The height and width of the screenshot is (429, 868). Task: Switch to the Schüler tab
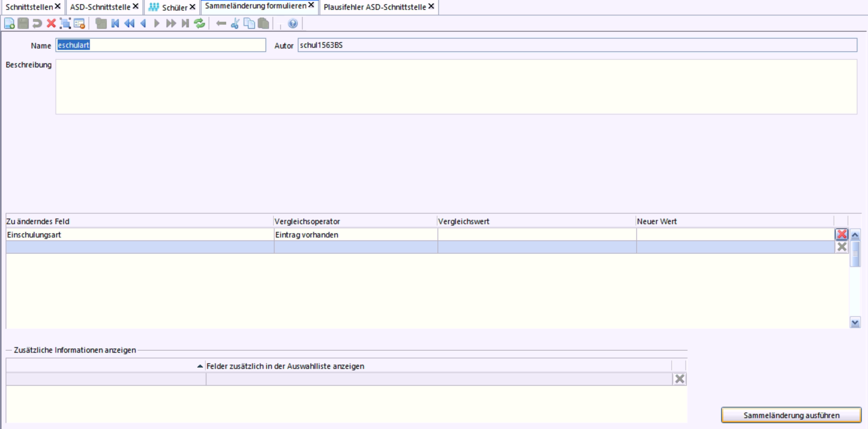pos(175,7)
